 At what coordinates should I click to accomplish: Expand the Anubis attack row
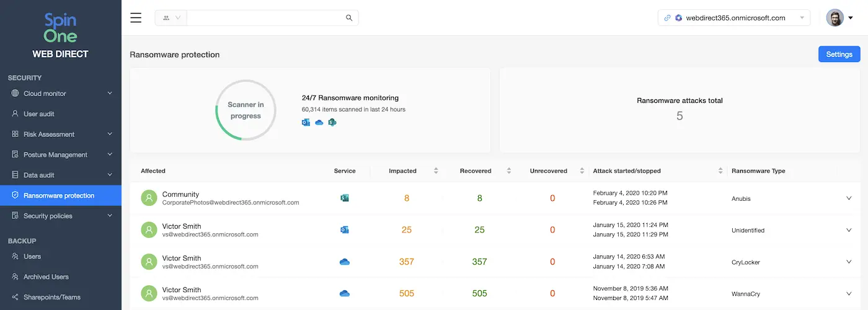pos(849,198)
